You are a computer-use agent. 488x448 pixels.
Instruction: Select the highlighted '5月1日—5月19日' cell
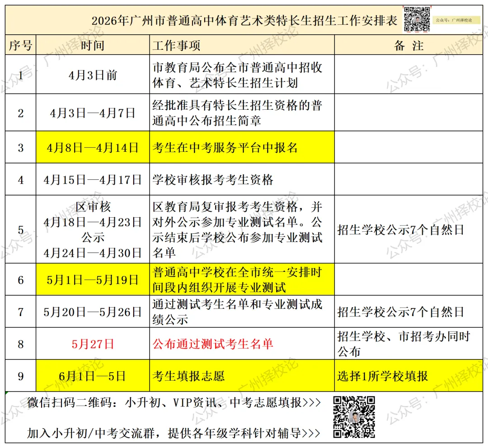click(93, 280)
